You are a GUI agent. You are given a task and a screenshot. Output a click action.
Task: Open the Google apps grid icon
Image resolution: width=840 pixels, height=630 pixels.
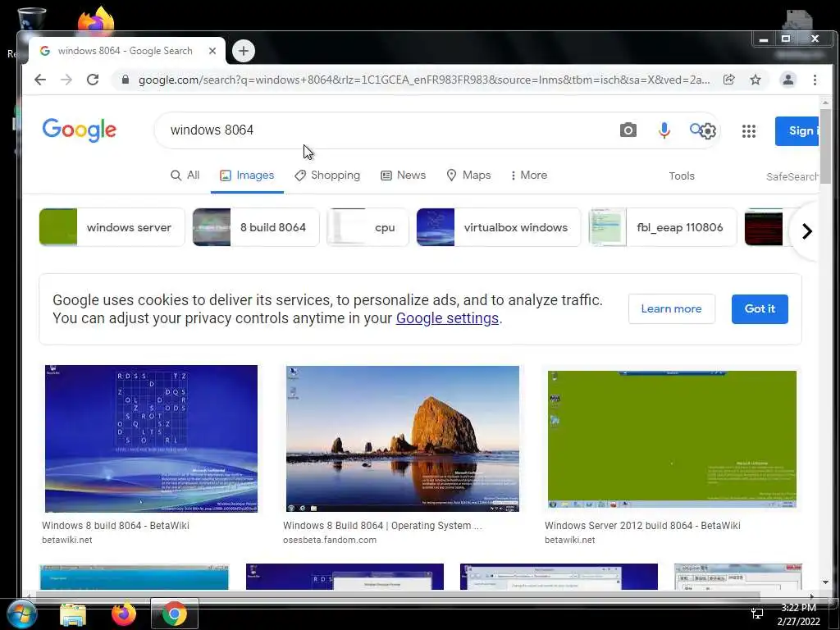[x=748, y=130]
